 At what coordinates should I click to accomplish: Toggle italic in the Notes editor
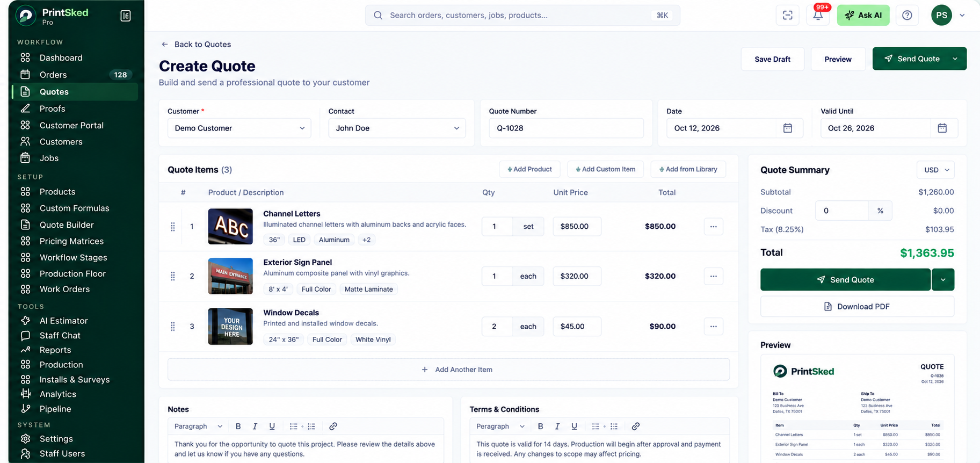coord(255,426)
